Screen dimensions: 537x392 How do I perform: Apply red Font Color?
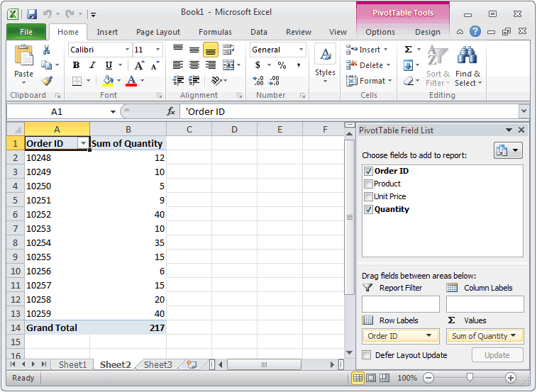click(131, 81)
